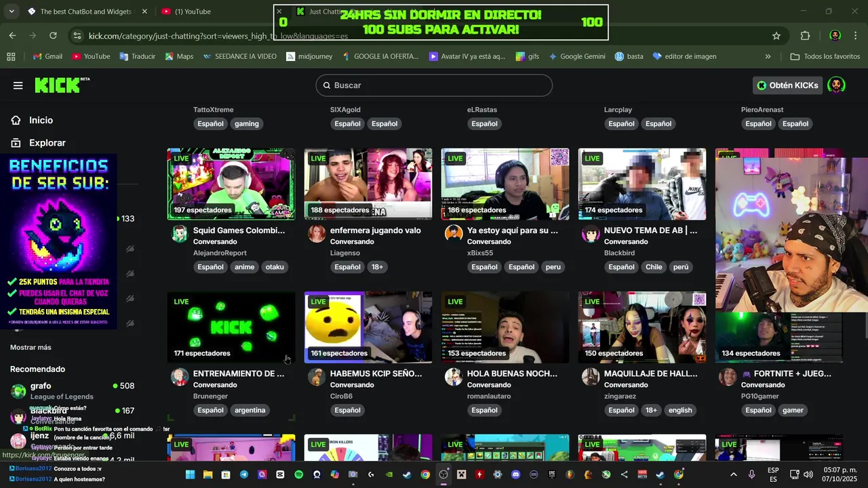
Task: Open thumbnail showing 153 espectadores
Action: click(x=505, y=327)
